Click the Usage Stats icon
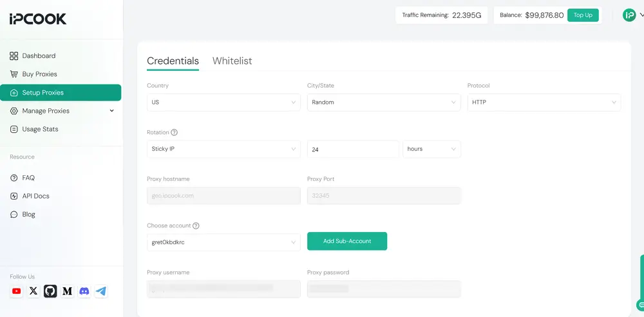The width and height of the screenshot is (644, 317). pyautogui.click(x=14, y=129)
